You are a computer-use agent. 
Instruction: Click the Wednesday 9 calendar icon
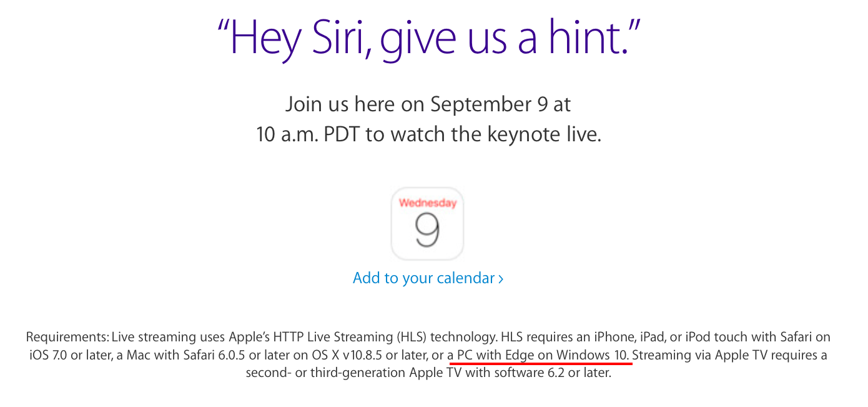point(428,224)
